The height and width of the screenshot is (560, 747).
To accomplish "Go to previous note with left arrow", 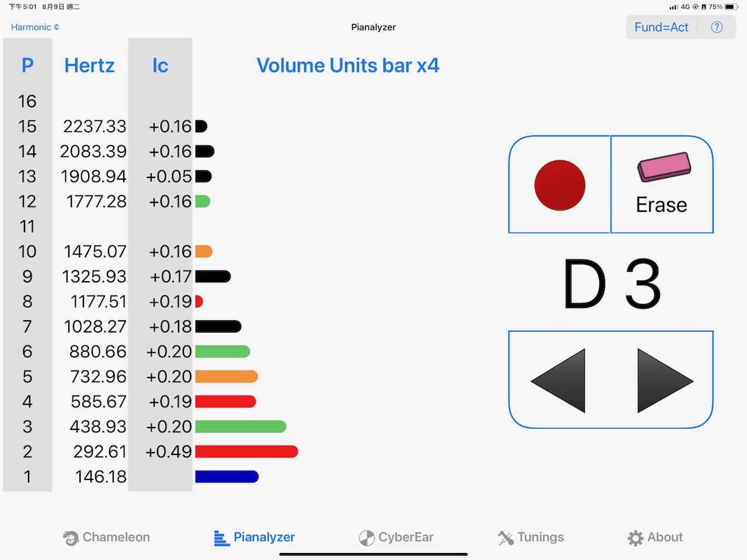I will pyautogui.click(x=558, y=380).
